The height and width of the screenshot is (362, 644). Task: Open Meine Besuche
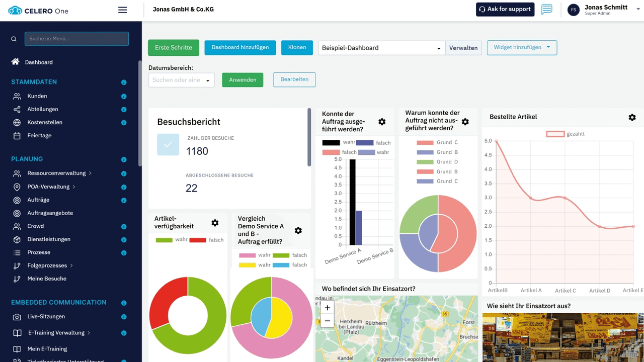pyautogui.click(x=47, y=279)
